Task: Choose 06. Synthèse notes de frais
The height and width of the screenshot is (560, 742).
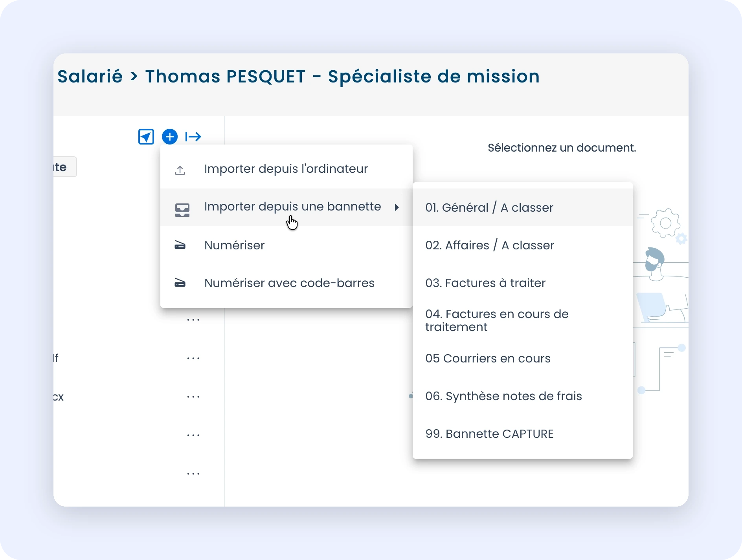Action: [x=523, y=396]
